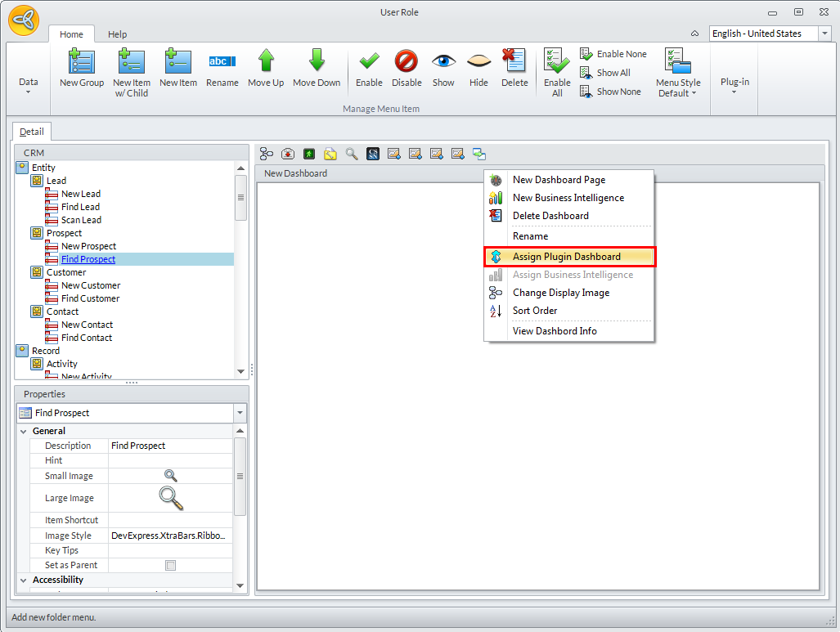Switch to the Help ribbon tab
840x632 pixels.
pyautogui.click(x=118, y=34)
